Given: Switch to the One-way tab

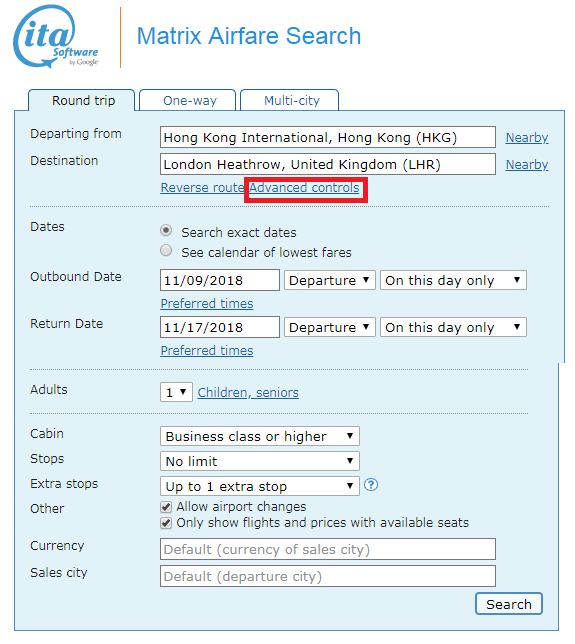Looking at the screenshot, I should (x=188, y=100).
